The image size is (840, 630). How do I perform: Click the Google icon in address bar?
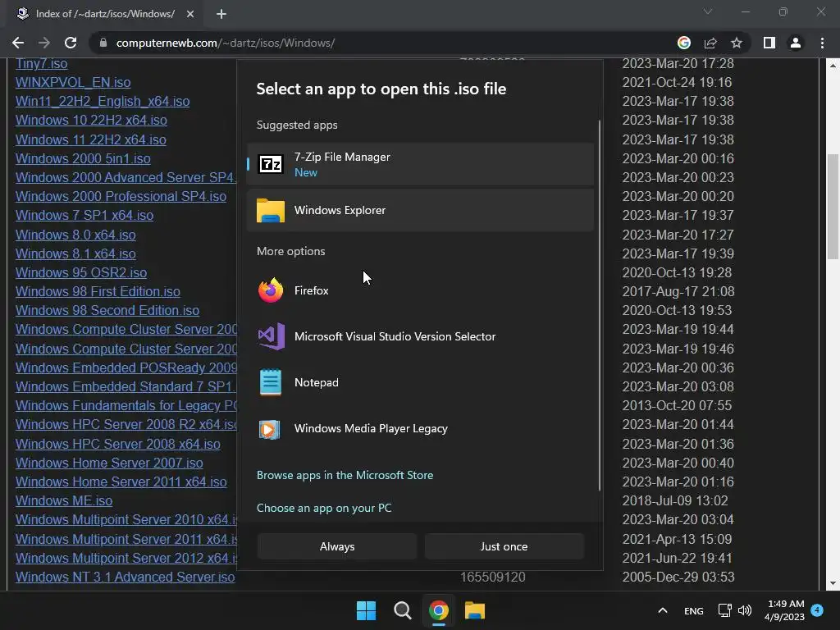[x=684, y=43]
